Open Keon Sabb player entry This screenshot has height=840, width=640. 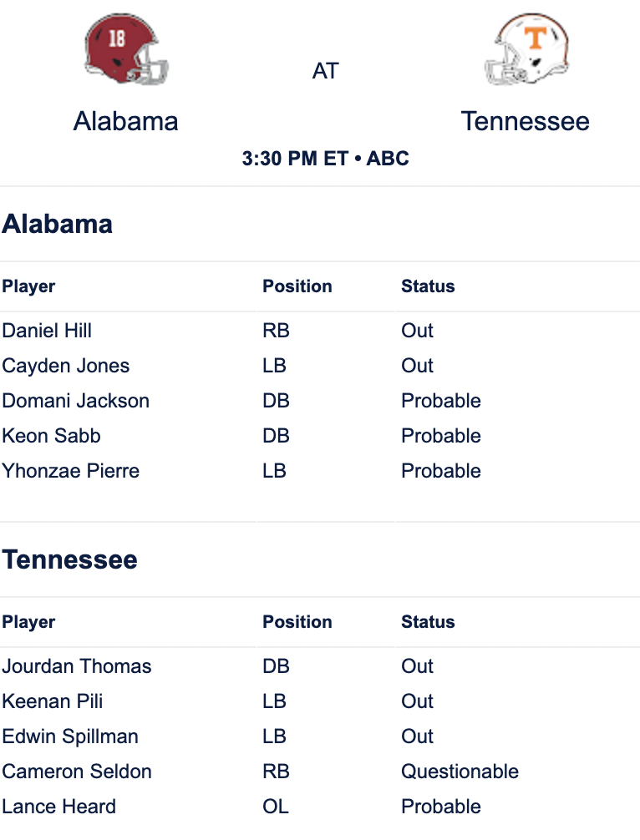tap(52, 436)
